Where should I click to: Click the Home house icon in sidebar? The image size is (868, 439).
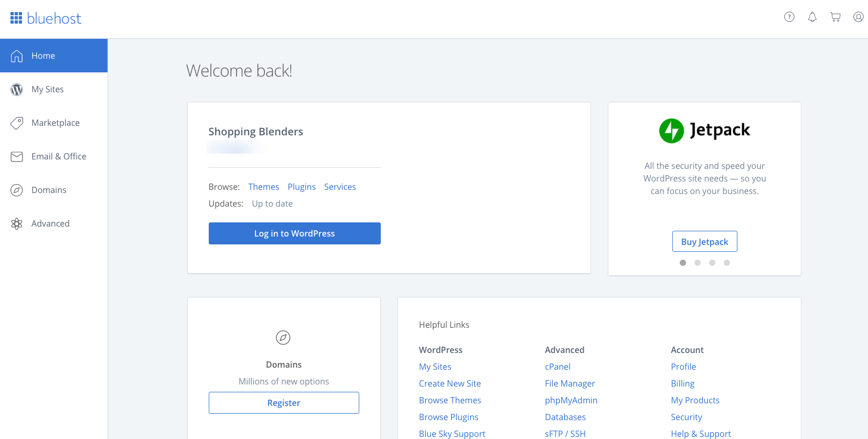[17, 56]
